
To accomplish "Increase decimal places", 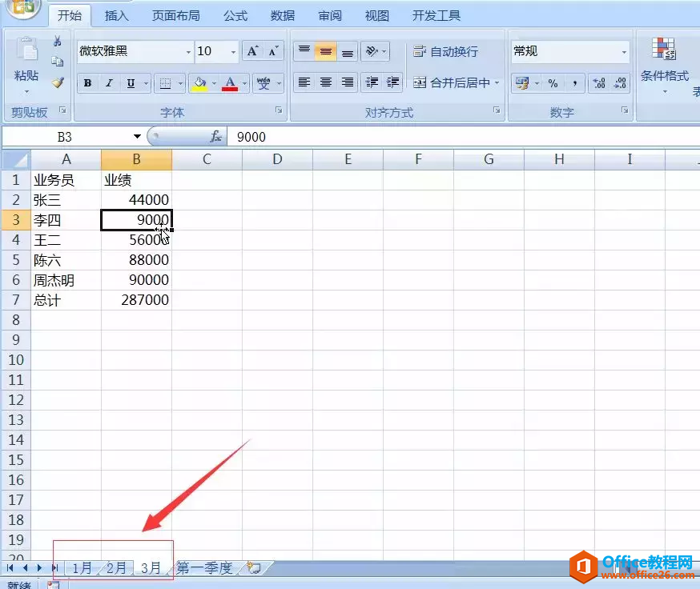I will [x=598, y=83].
